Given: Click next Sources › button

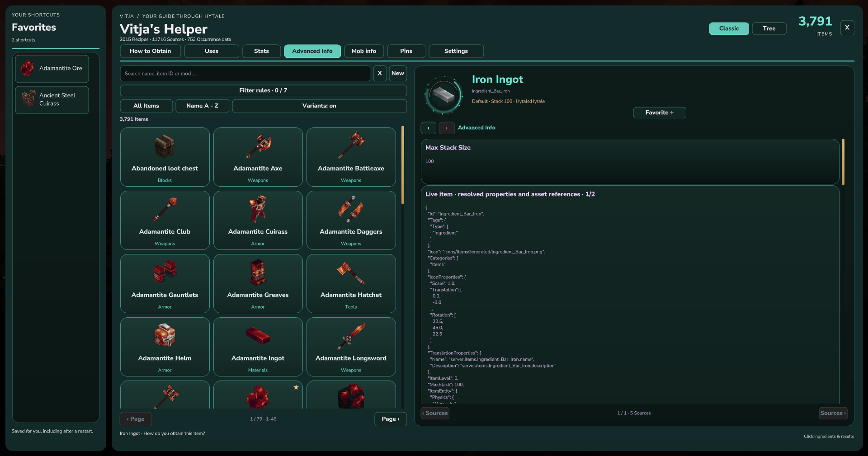Looking at the screenshot, I should [833, 413].
